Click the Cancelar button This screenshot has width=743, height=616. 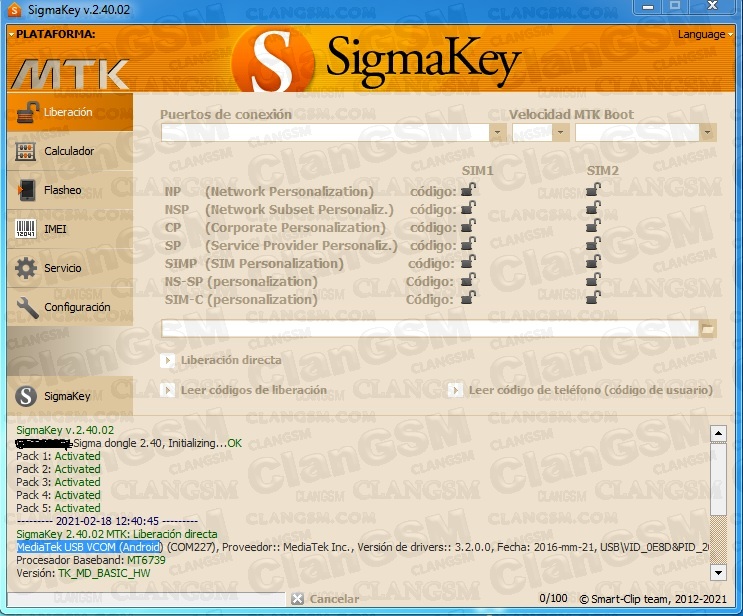pos(326,599)
